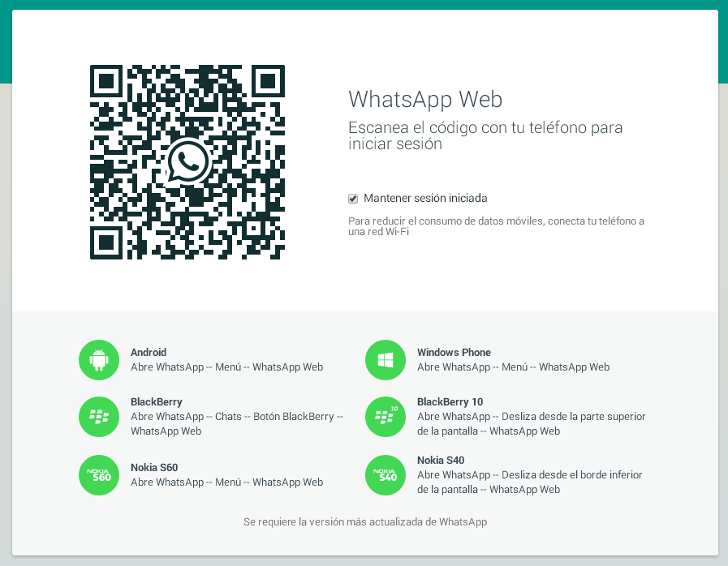Click the Nokia S40 icon
728x566 pixels.
click(x=386, y=475)
